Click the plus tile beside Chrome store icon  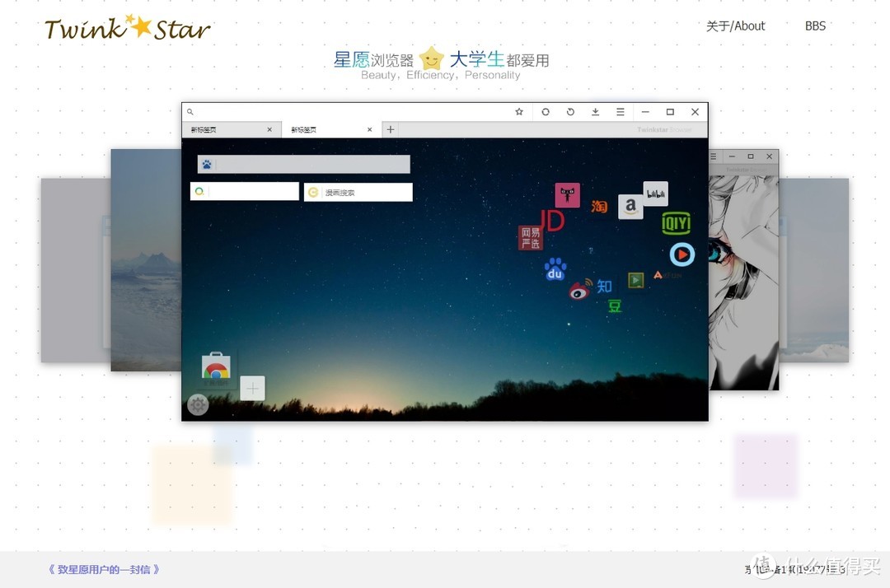pyautogui.click(x=253, y=389)
